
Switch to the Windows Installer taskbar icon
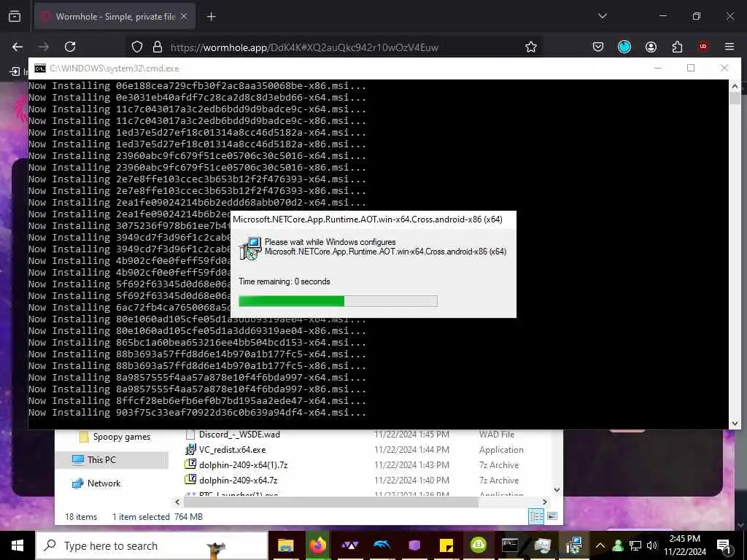pyautogui.click(x=574, y=545)
